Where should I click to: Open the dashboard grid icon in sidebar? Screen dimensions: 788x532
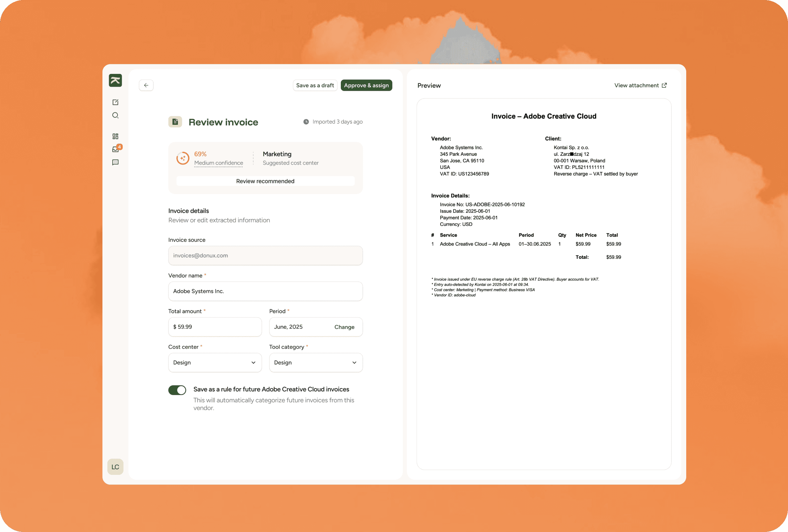coord(115,136)
